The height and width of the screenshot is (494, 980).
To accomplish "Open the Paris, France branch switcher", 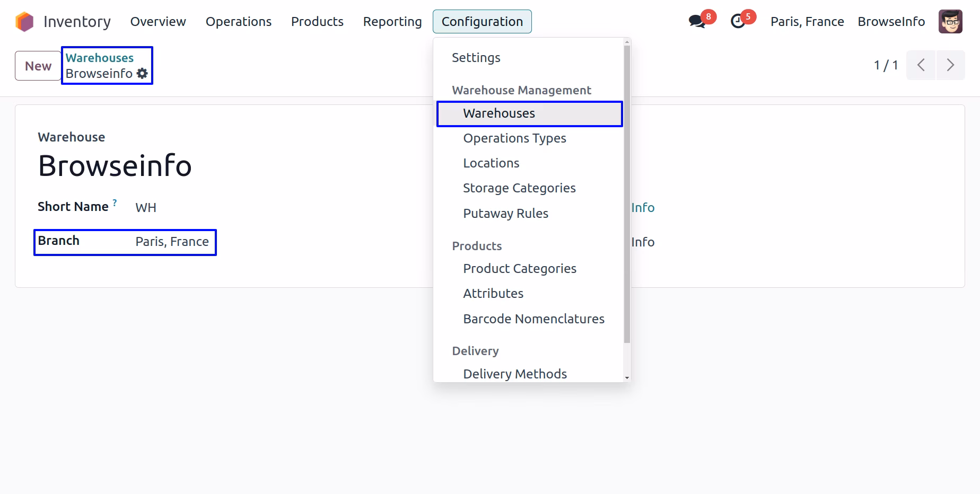I will pos(807,22).
